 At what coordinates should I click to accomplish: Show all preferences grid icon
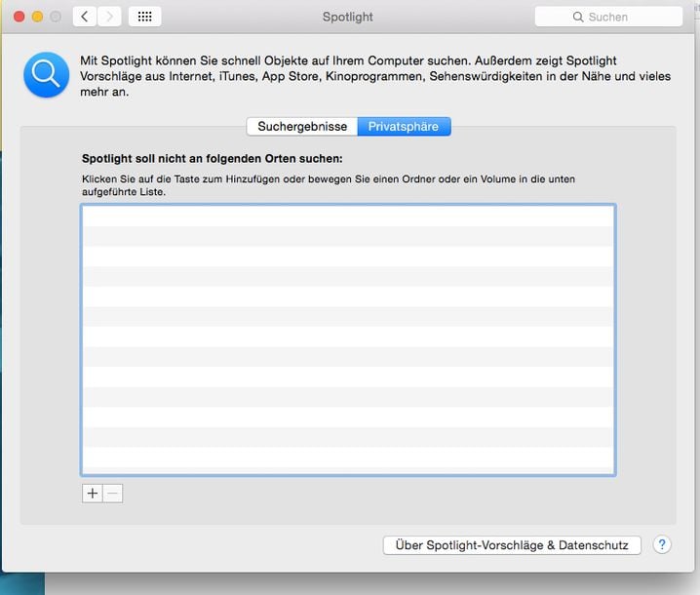(x=145, y=17)
